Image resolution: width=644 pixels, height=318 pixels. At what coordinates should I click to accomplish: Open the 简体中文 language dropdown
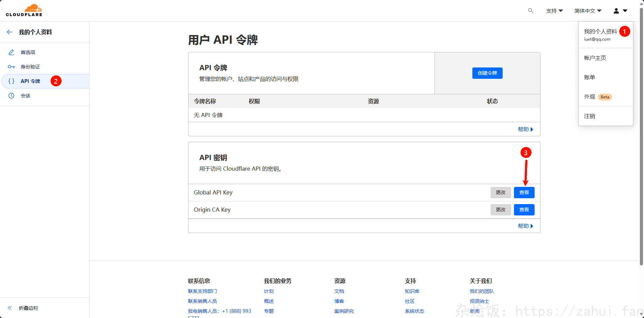click(x=588, y=11)
